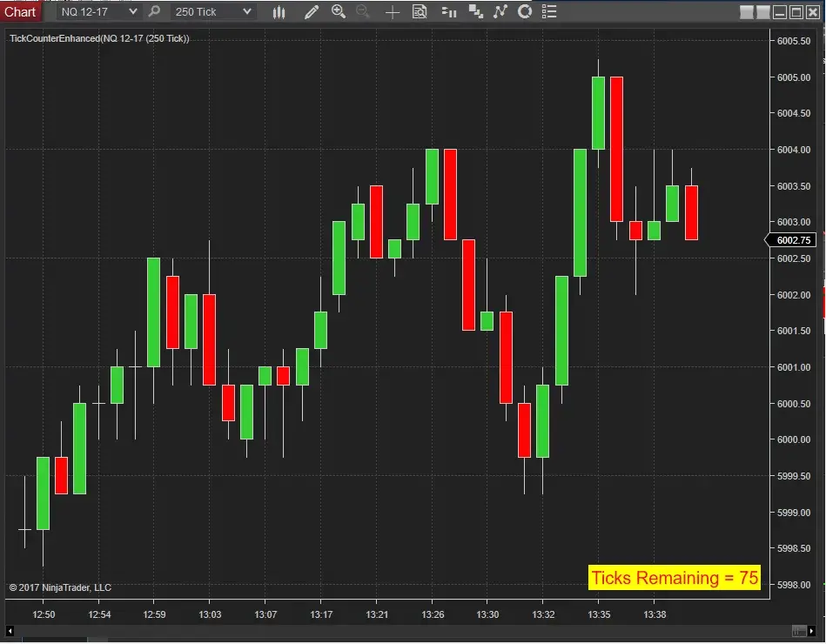
Task: Open the Data Series icon
Action: 476,11
